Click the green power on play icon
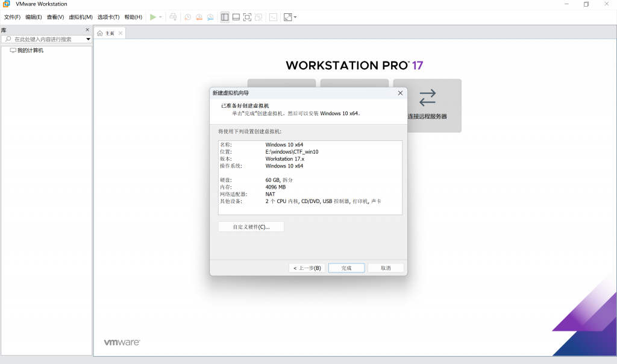The image size is (617, 364). (x=153, y=17)
